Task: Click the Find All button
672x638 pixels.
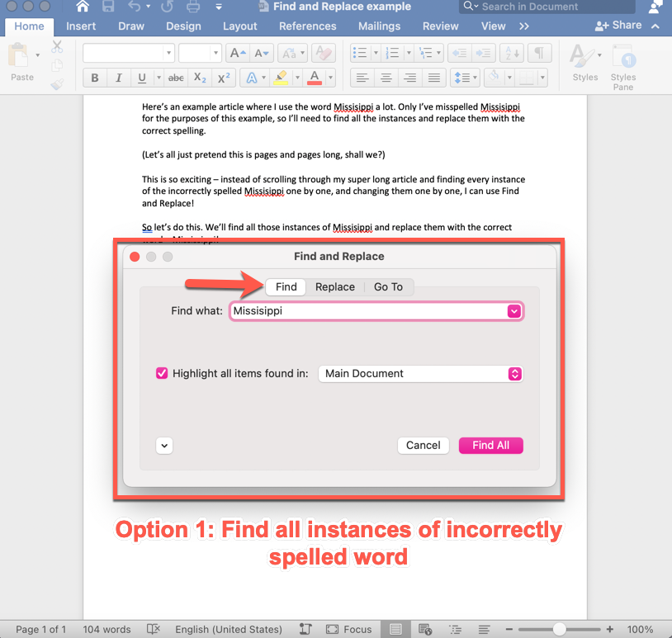Action: pyautogui.click(x=490, y=446)
